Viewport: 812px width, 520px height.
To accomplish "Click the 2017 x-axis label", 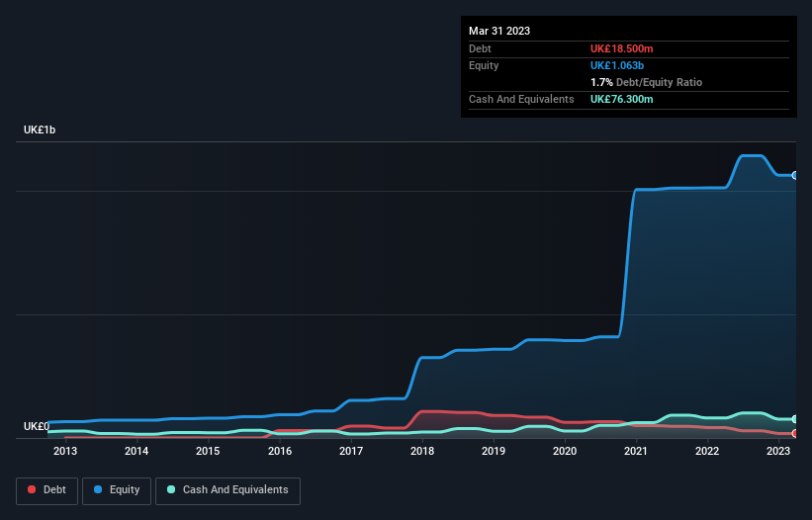I will [351, 451].
